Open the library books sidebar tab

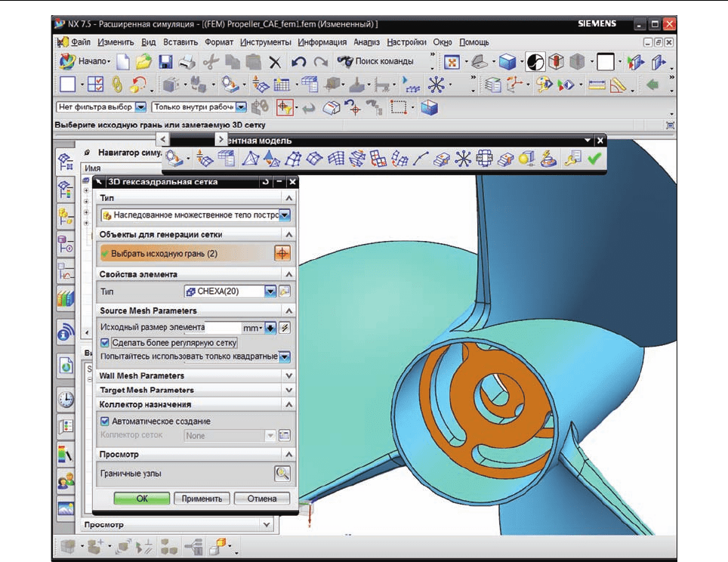point(66,298)
